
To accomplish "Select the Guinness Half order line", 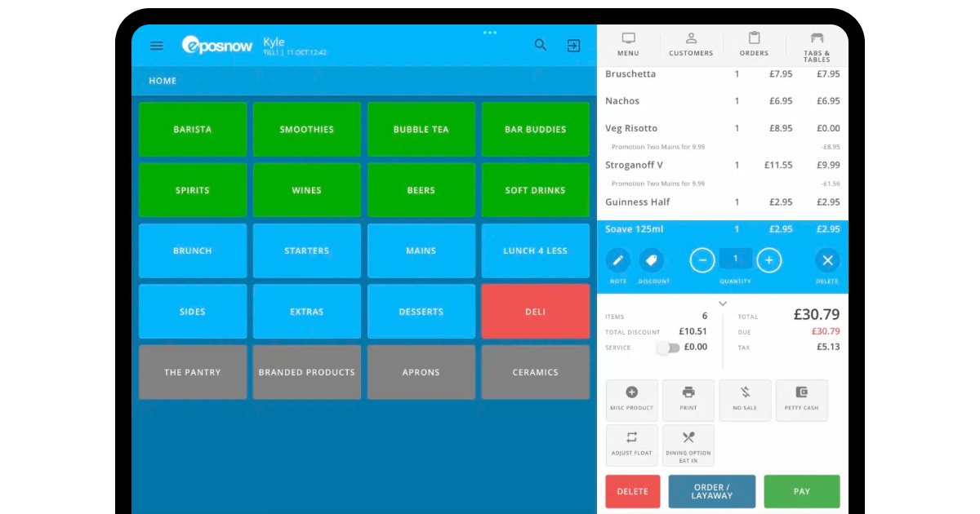I will click(x=723, y=202).
